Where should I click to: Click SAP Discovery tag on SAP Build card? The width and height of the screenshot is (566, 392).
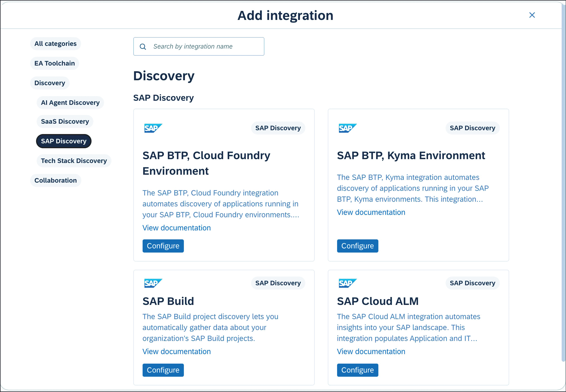(278, 283)
